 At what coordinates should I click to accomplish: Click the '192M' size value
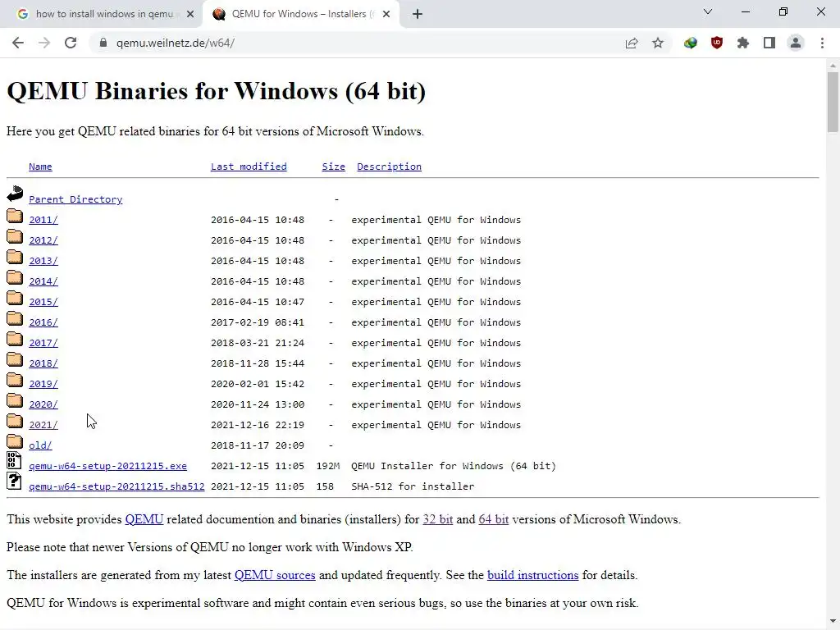pyautogui.click(x=328, y=466)
